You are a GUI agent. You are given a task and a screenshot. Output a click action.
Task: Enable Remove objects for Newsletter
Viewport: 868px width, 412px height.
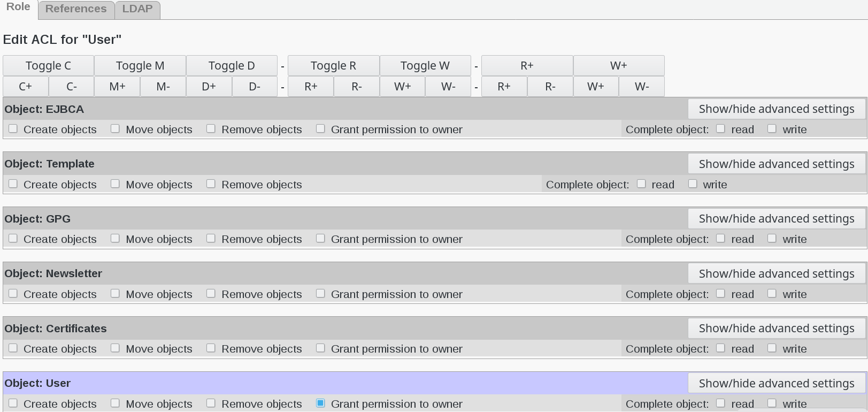pos(211,294)
